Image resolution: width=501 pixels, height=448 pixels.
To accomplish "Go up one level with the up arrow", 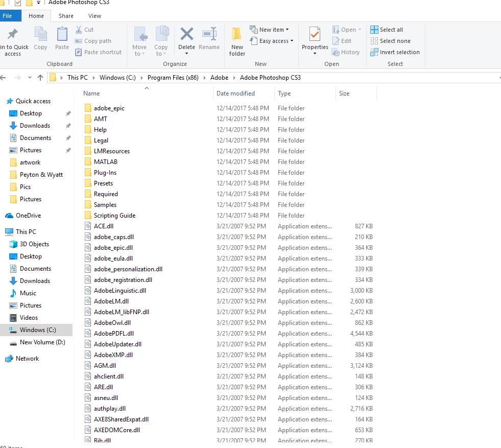I will pos(40,78).
